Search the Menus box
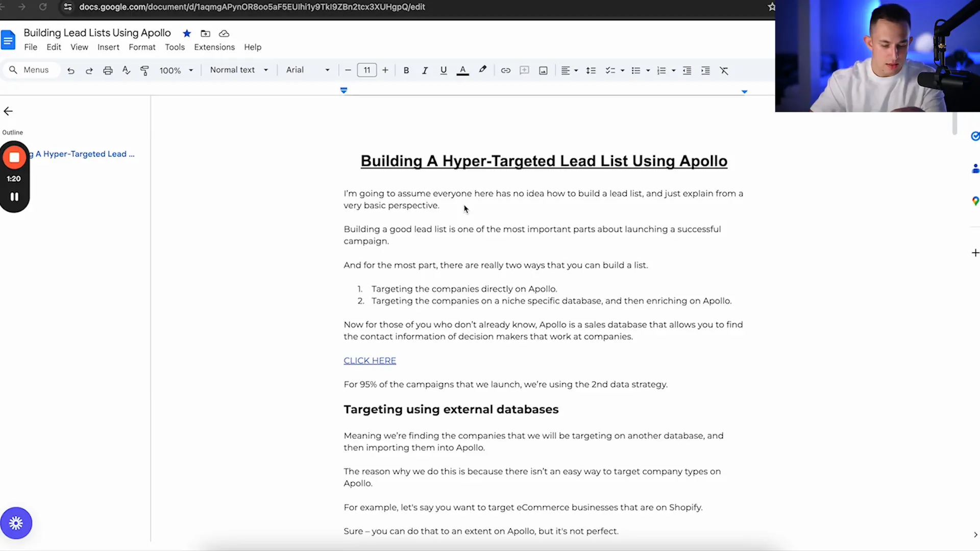The image size is (980, 551). [x=31, y=70]
